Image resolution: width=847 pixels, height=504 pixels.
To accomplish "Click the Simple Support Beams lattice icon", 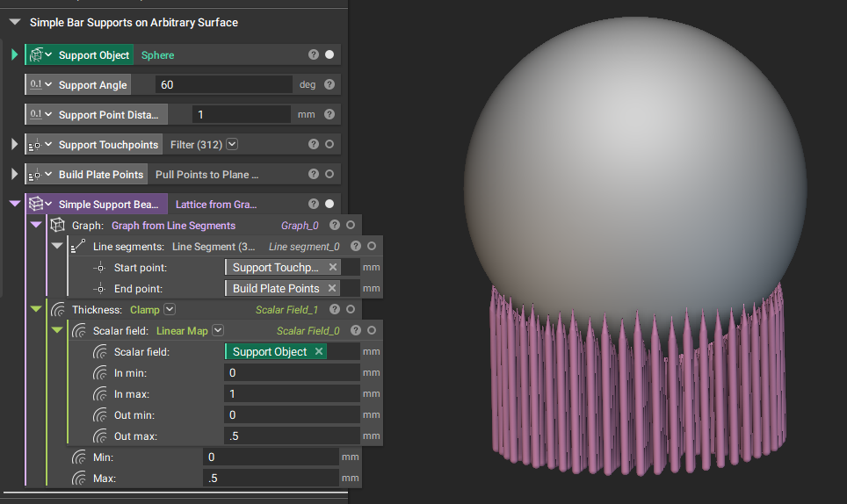I will [36, 204].
